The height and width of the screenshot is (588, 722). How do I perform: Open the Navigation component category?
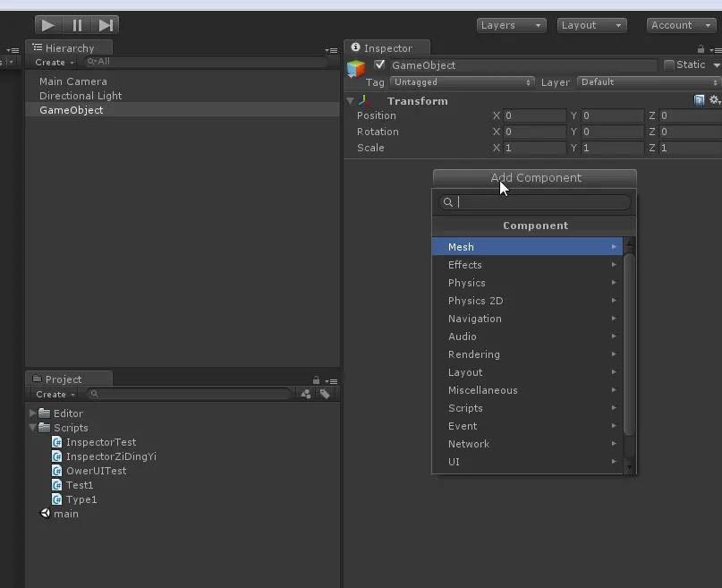point(527,319)
